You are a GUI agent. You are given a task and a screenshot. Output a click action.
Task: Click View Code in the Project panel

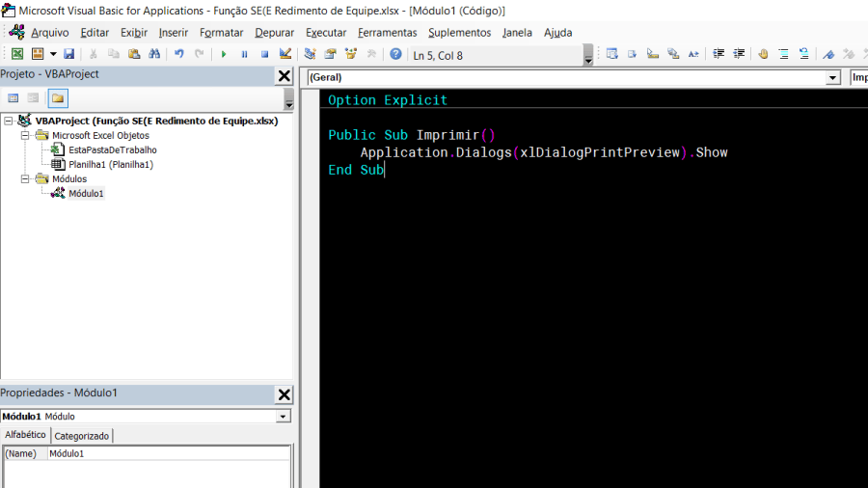point(14,98)
